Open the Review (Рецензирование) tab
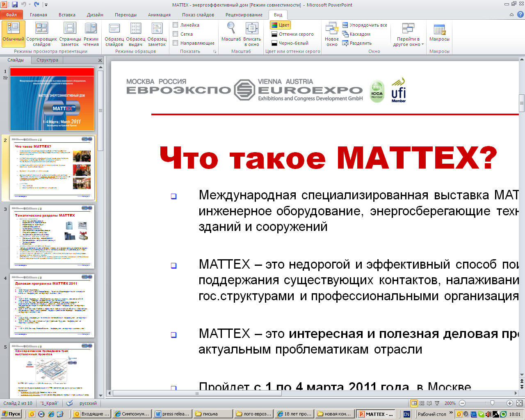The width and height of the screenshot is (525, 420). 244,15
